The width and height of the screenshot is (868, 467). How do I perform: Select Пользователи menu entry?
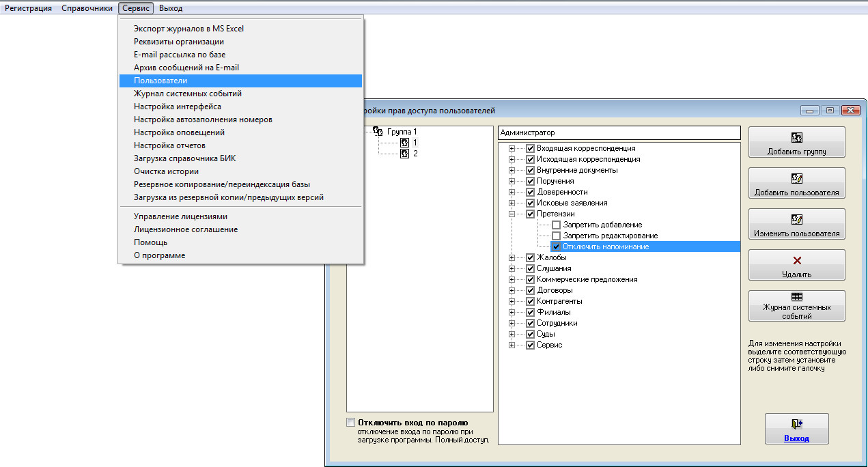[x=241, y=81]
